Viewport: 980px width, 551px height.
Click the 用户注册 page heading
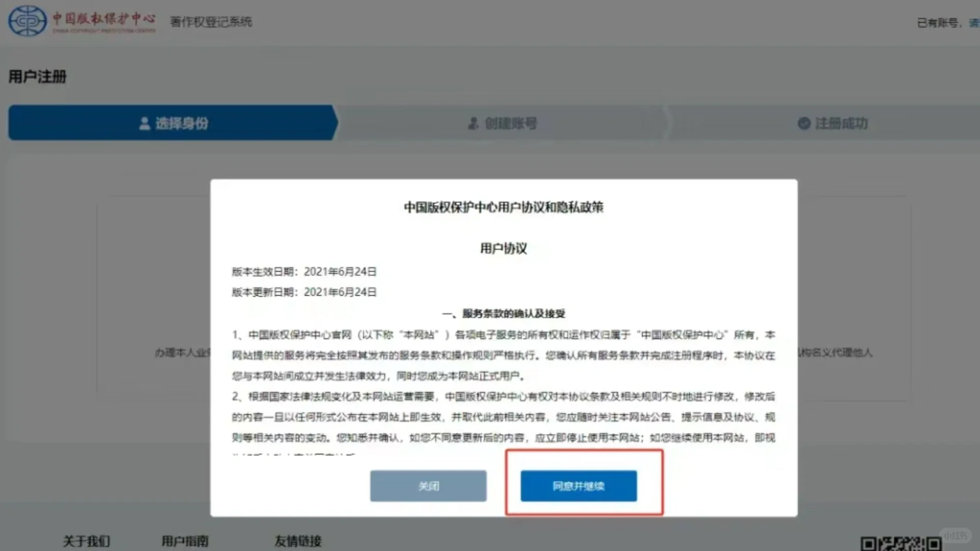point(37,77)
